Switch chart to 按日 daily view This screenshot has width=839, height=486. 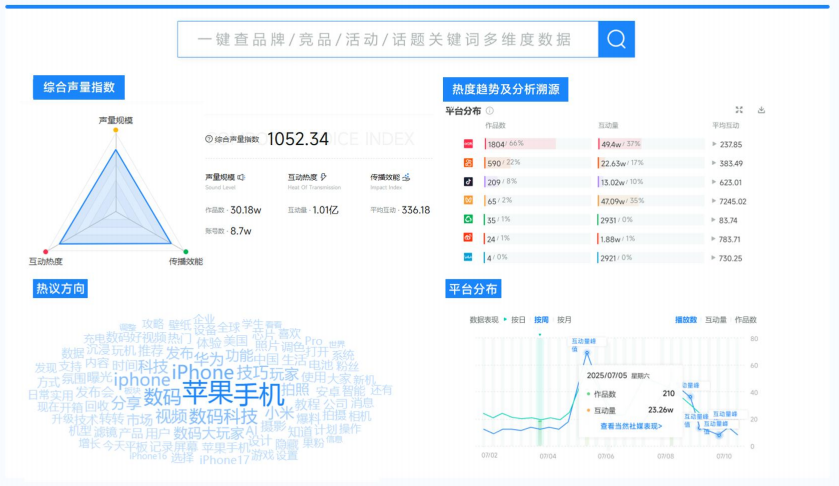point(518,320)
